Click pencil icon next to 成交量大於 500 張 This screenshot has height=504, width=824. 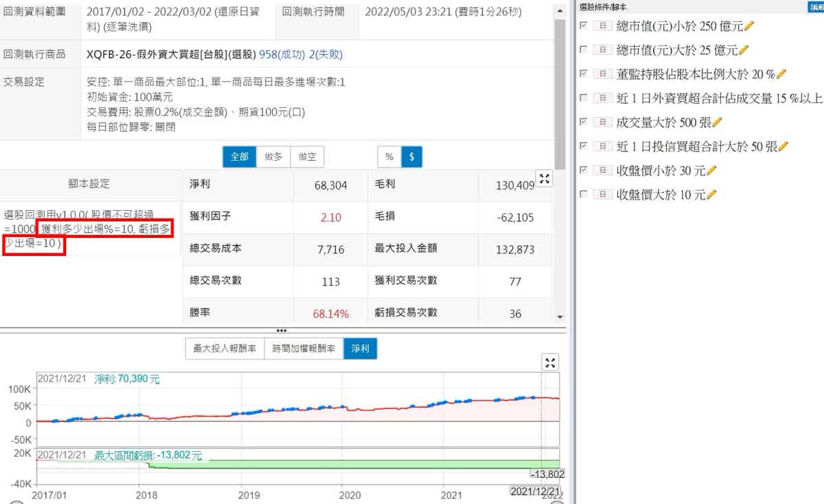718,122
